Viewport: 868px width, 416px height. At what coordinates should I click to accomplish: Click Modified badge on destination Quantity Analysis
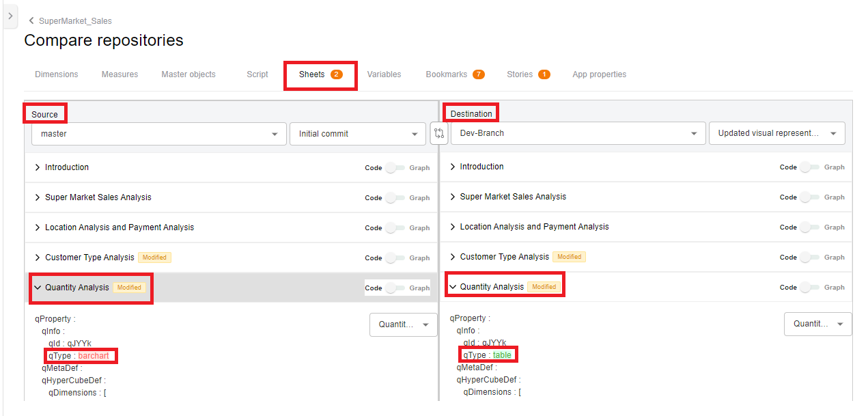click(544, 287)
